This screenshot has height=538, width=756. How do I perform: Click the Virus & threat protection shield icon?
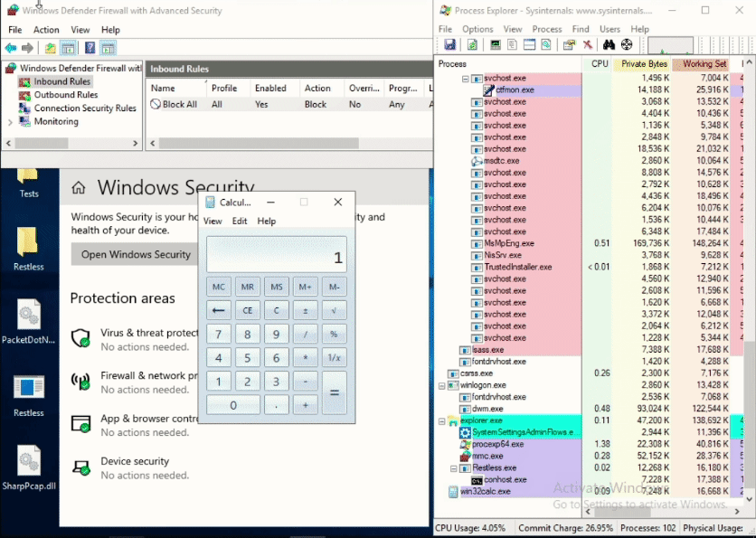click(x=80, y=338)
